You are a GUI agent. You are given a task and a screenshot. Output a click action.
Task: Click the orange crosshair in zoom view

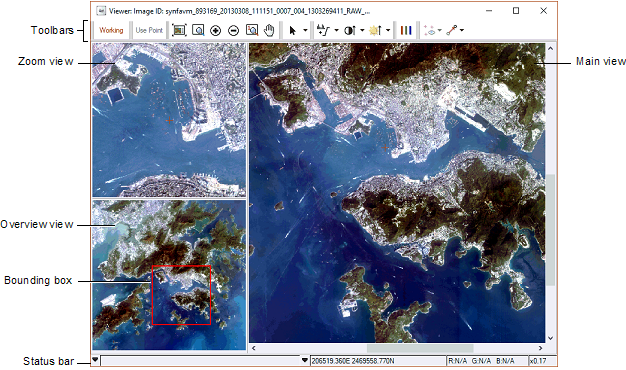click(170, 120)
